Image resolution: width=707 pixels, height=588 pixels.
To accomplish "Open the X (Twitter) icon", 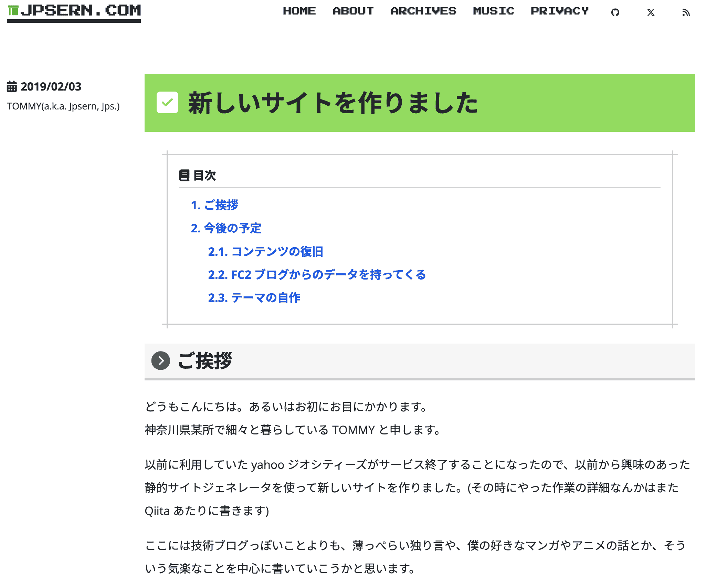I will [651, 12].
